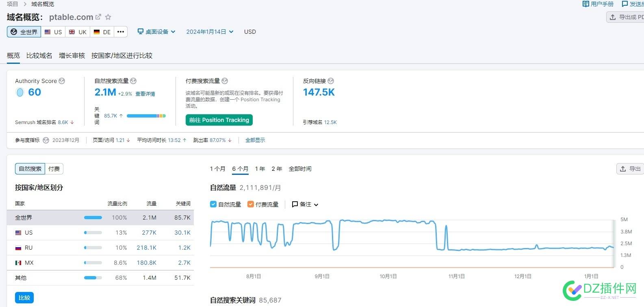Switch to 付费 toggle
644x307 pixels.
pyautogui.click(x=54, y=169)
